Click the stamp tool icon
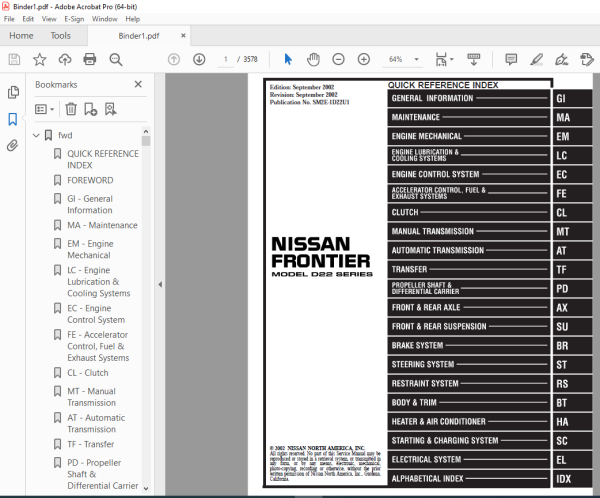Screen dimensions: 600x498 [x=587, y=59]
